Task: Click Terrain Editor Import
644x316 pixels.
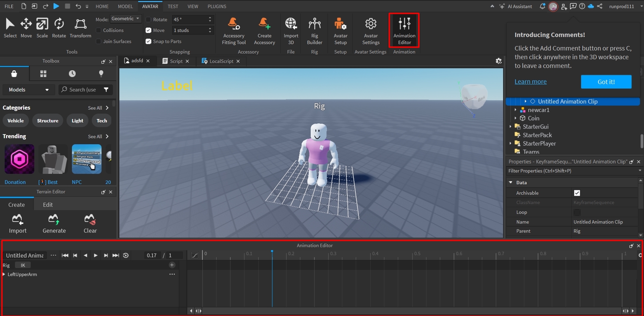Action: pos(18,224)
